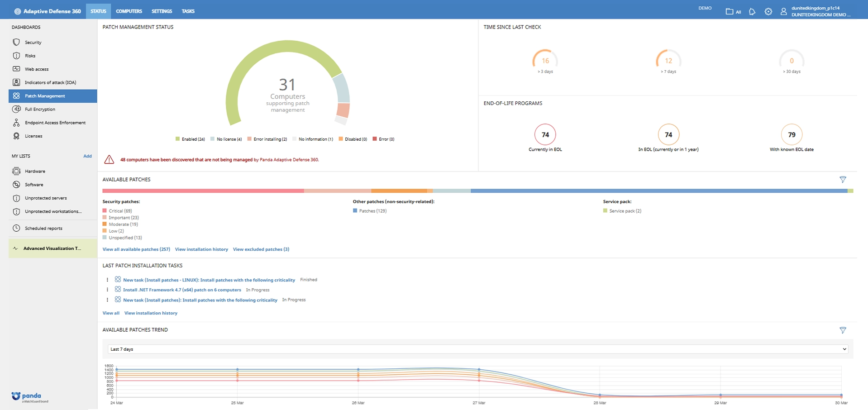Click the filter icon for Available Patches Trend

[x=842, y=330]
